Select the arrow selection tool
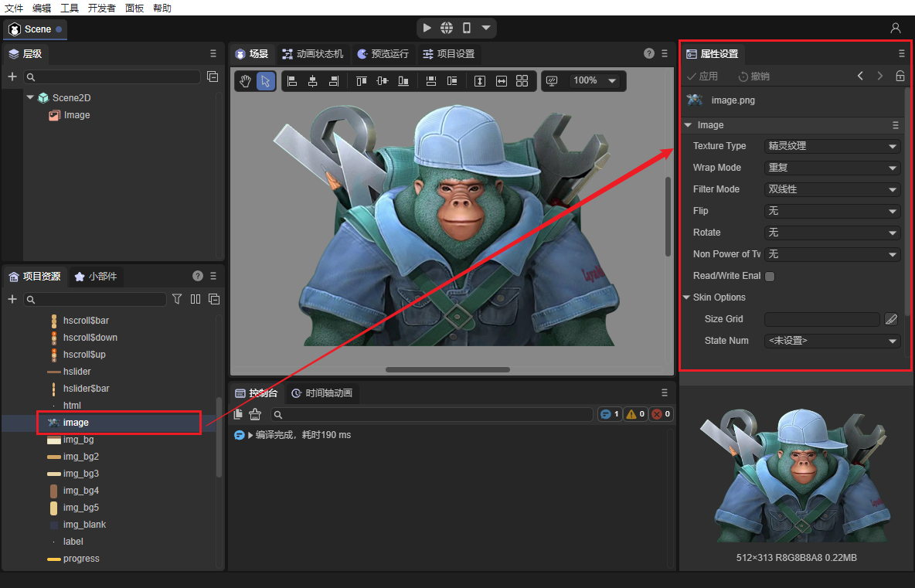The height and width of the screenshot is (588, 915). pyautogui.click(x=266, y=81)
